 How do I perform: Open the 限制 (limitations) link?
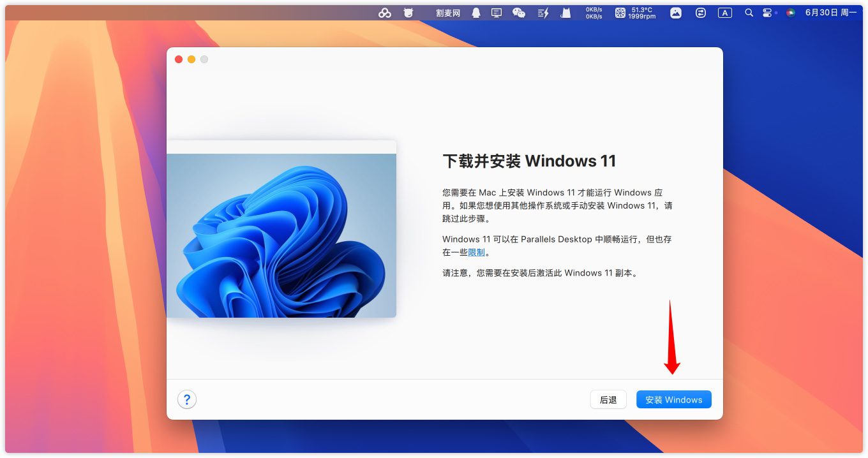click(x=476, y=253)
